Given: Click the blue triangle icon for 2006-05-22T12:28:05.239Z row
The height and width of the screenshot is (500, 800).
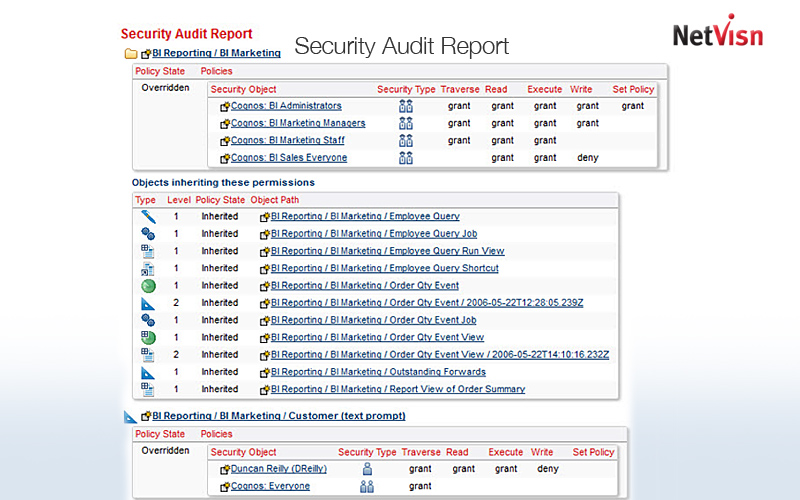Looking at the screenshot, I should [x=148, y=304].
